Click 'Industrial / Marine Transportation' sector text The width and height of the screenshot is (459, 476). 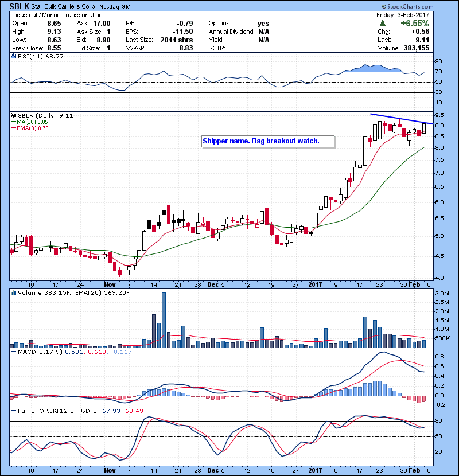click(57, 15)
